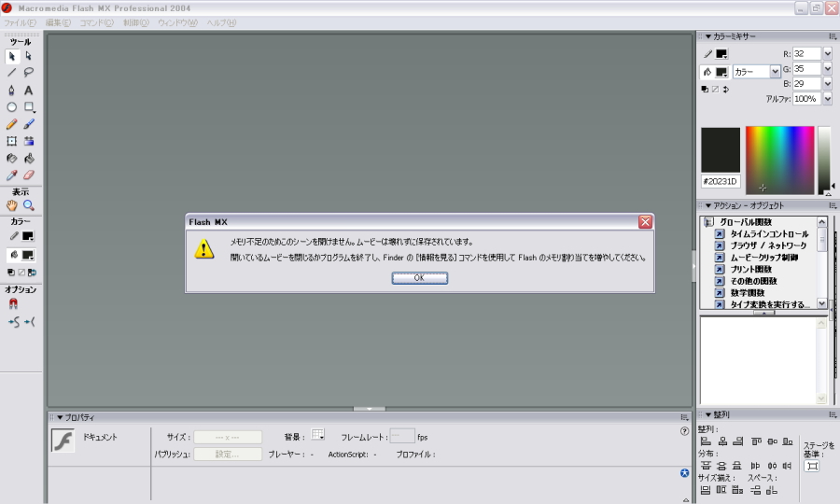
Task: Select the Paint Bucket tool
Action: tap(28, 159)
